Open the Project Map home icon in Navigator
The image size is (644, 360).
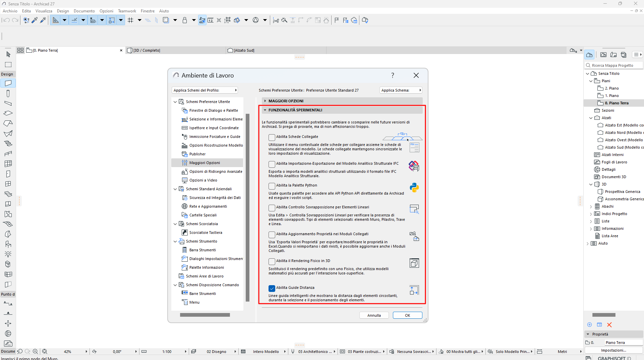point(589,55)
